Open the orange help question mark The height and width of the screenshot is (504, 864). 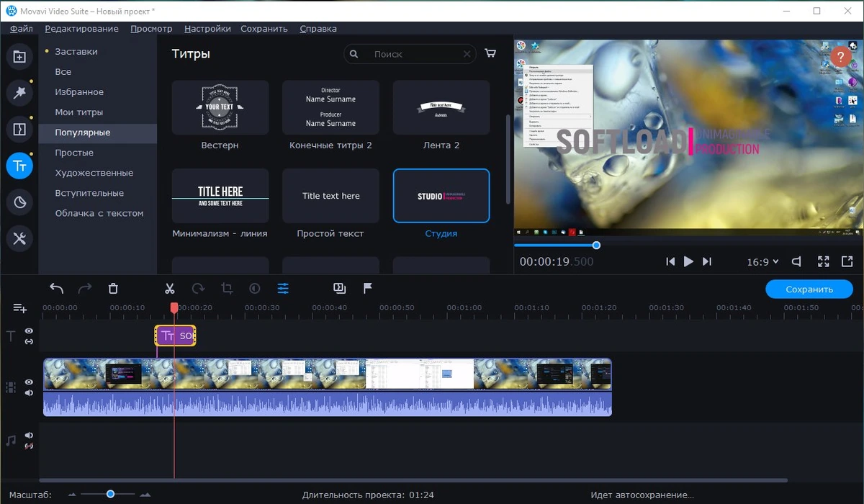[x=840, y=57]
